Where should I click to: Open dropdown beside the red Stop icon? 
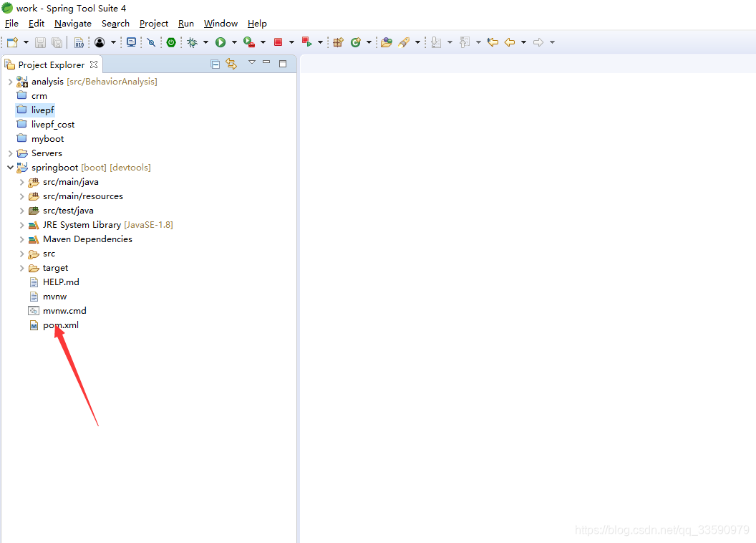click(291, 42)
